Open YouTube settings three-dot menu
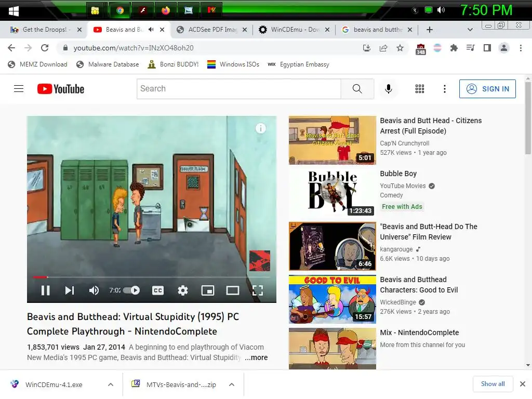 (445, 89)
